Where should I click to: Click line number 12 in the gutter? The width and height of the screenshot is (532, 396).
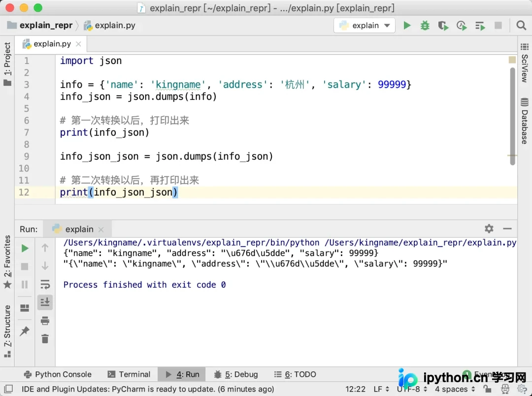pos(24,193)
